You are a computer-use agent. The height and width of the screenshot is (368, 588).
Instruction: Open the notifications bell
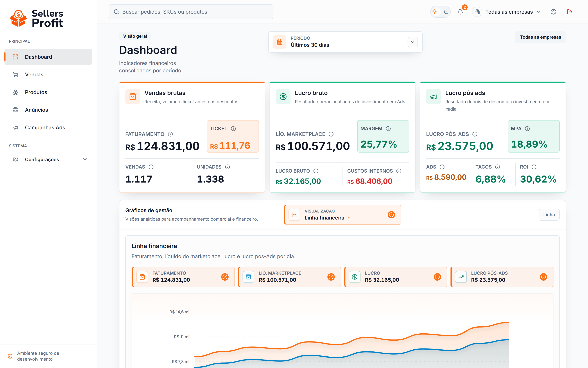[460, 12]
